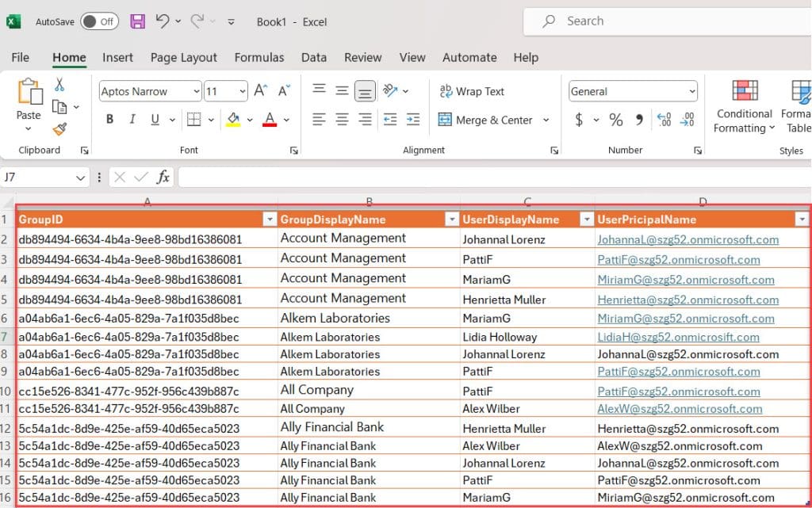Click the Save icon in title bar
The image size is (812, 508).
click(x=137, y=21)
